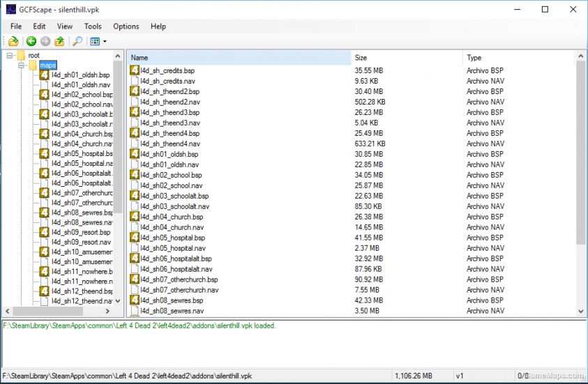Image resolution: width=588 pixels, height=384 pixels.
Task: Click l4d_sh_theend3.bsp icon in list
Action: click(x=135, y=112)
